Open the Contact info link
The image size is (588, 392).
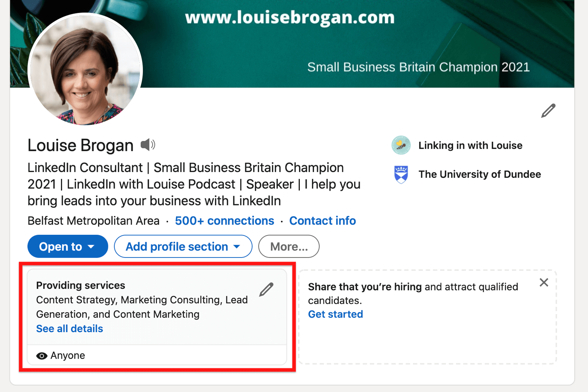click(x=323, y=220)
